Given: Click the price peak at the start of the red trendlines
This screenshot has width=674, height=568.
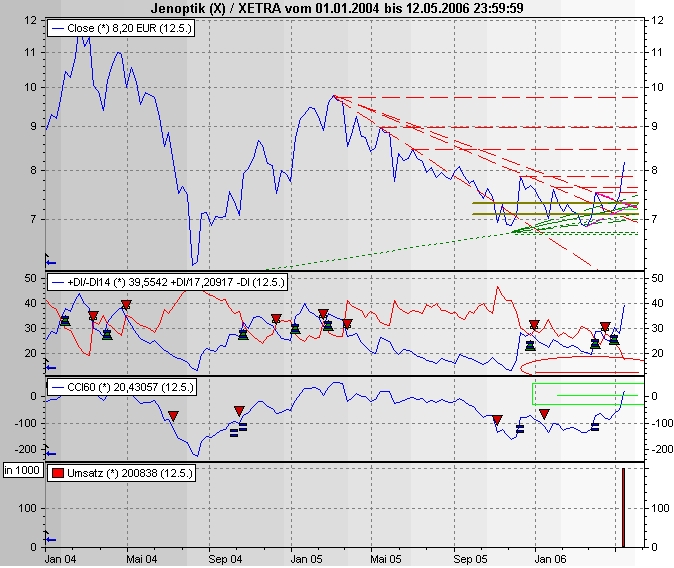Looking at the screenshot, I should click(334, 96).
